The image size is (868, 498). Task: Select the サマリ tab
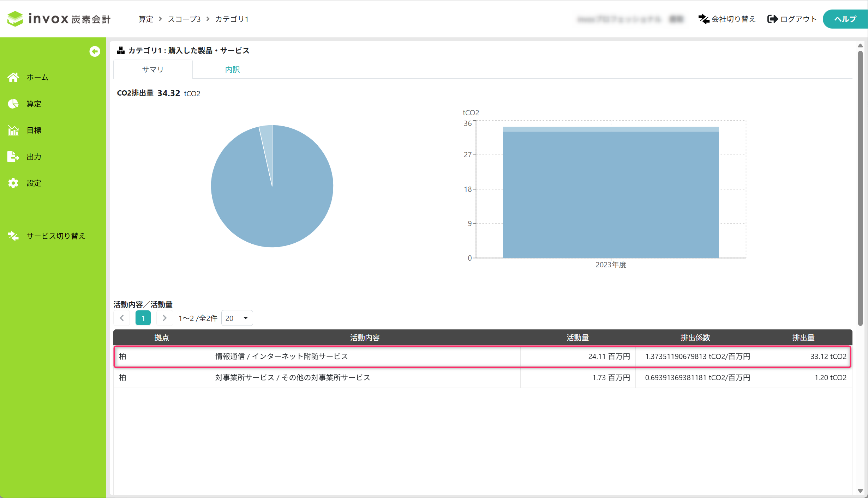pos(153,69)
